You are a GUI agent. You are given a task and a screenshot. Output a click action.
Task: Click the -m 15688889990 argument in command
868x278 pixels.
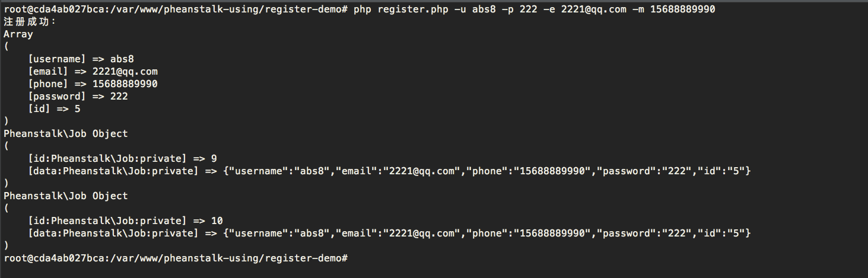(x=674, y=9)
